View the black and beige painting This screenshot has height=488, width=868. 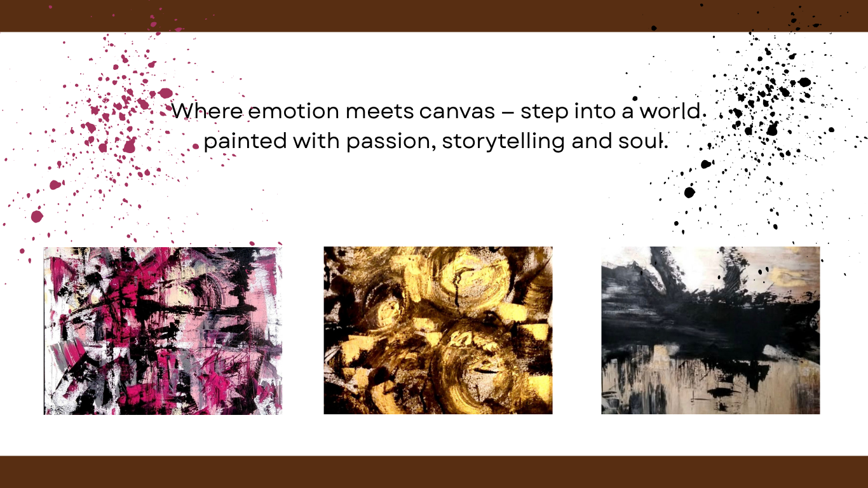tap(710, 330)
